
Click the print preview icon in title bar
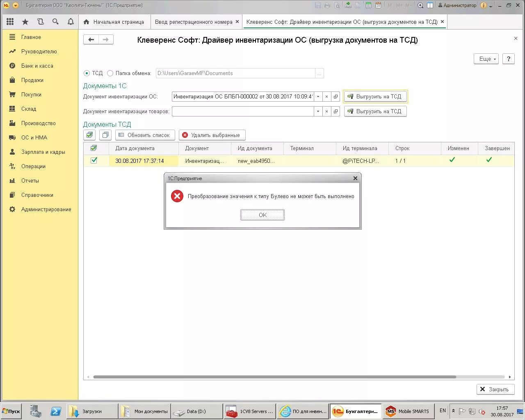337,5
